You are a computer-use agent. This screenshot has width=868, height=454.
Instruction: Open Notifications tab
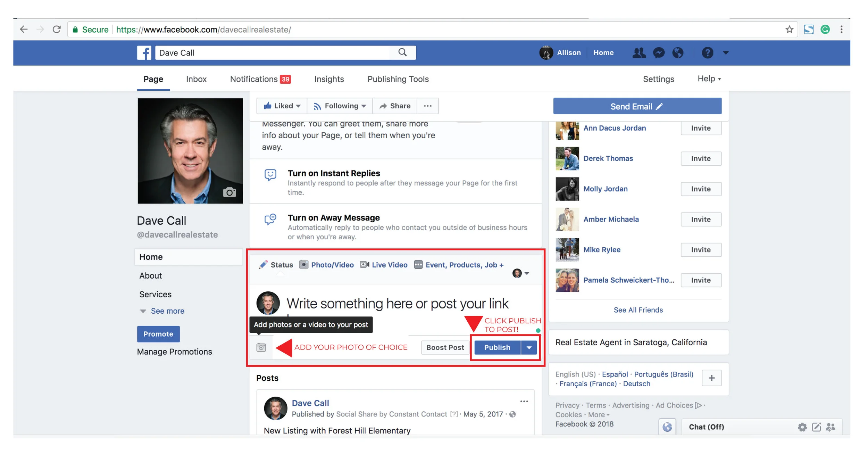[x=260, y=79]
